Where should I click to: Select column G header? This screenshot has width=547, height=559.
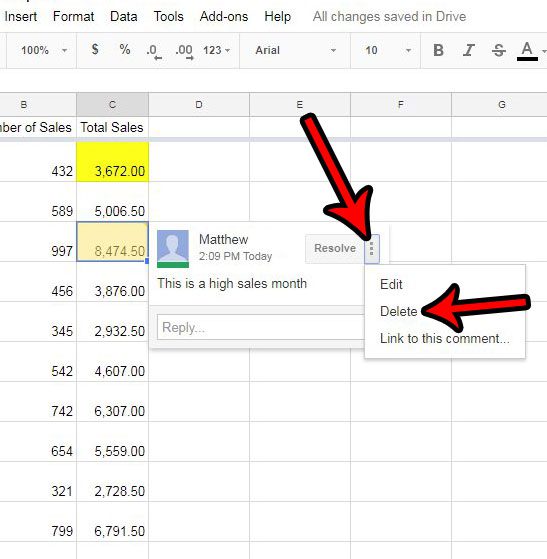click(x=499, y=104)
